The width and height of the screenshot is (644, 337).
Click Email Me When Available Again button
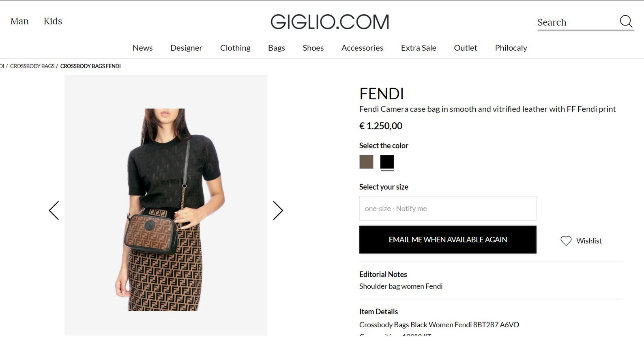(x=448, y=240)
